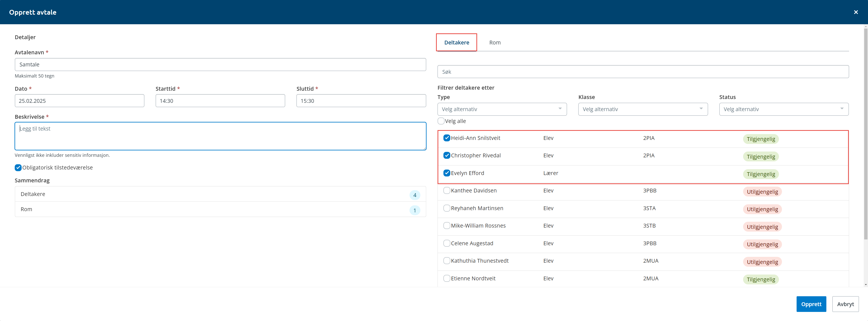Click the Opprett button
Screen dimensions: 868x321
click(x=811, y=304)
